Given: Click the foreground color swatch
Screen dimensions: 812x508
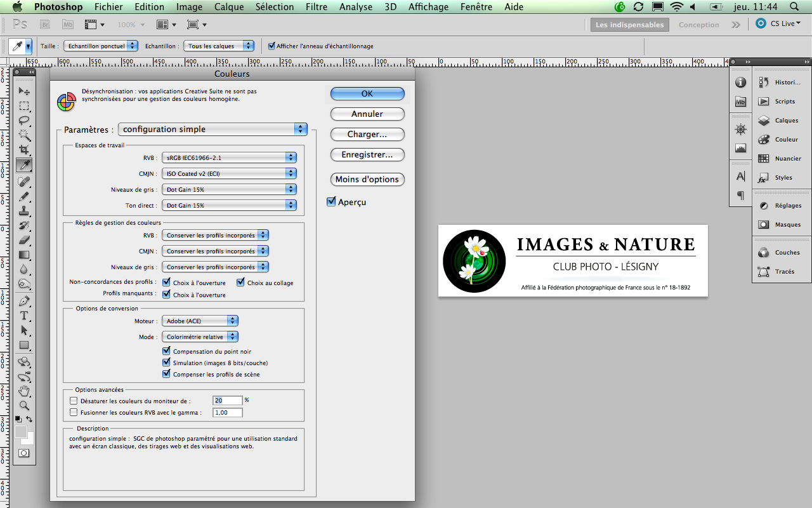Looking at the screenshot, I should coord(21,432).
